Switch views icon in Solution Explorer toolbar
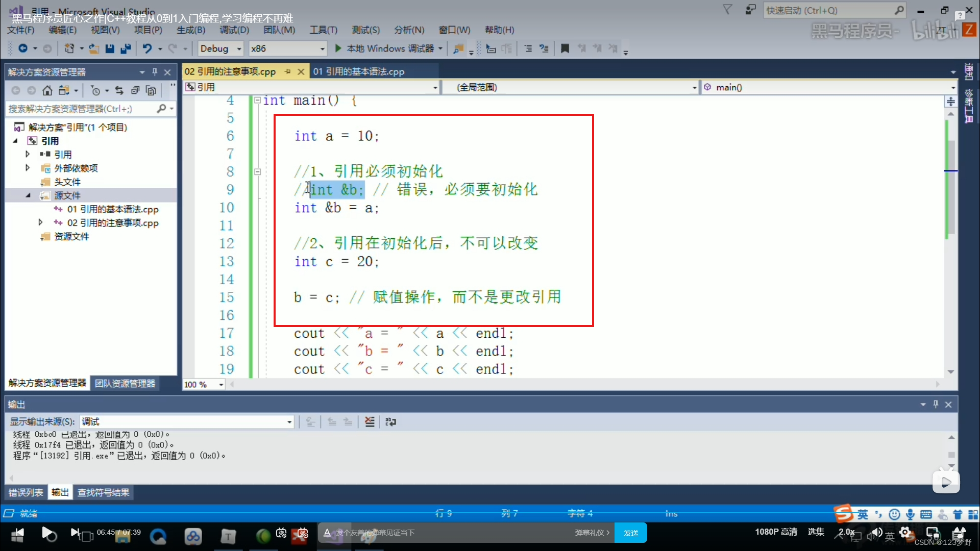Viewport: 980px width, 551px height. click(x=64, y=90)
